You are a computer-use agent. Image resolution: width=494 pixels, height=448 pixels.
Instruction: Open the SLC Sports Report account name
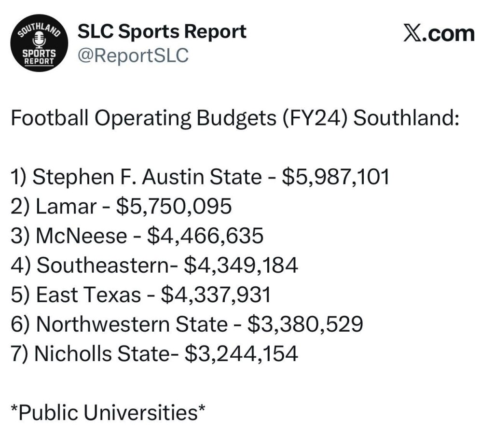click(x=162, y=32)
